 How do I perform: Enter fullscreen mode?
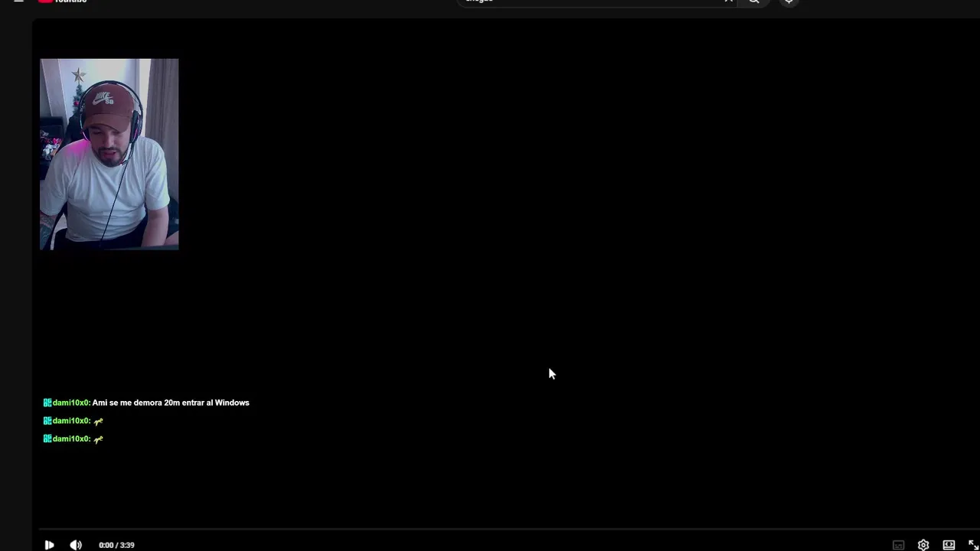[x=973, y=545]
